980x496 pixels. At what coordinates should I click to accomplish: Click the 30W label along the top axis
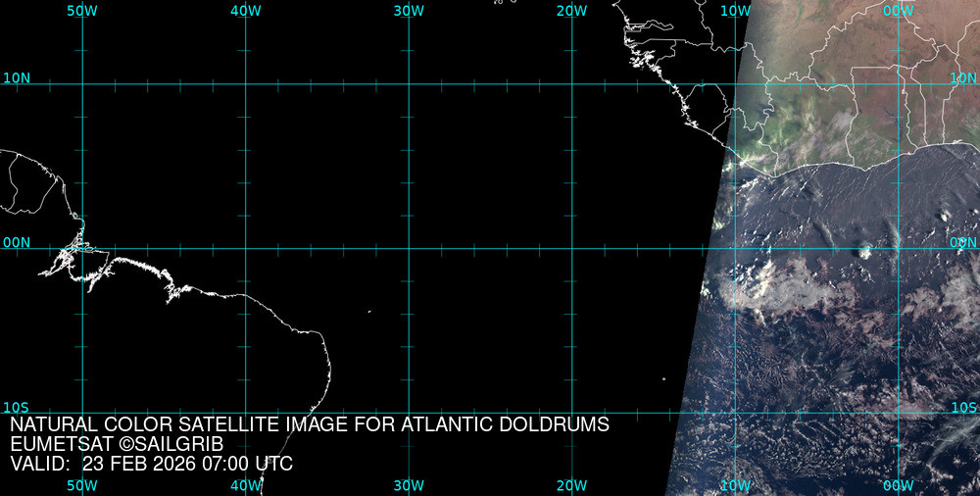[x=408, y=11]
